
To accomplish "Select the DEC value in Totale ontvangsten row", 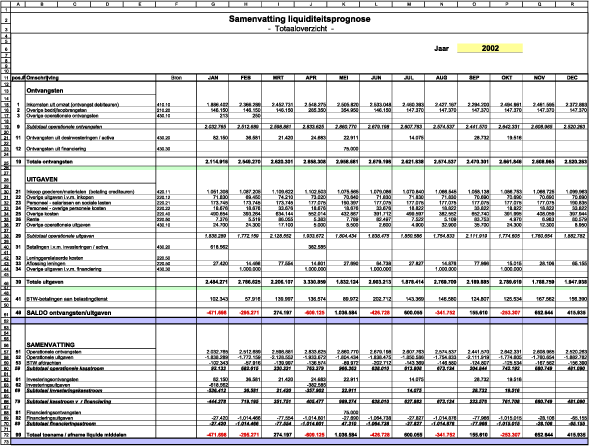I will (x=575, y=162).
